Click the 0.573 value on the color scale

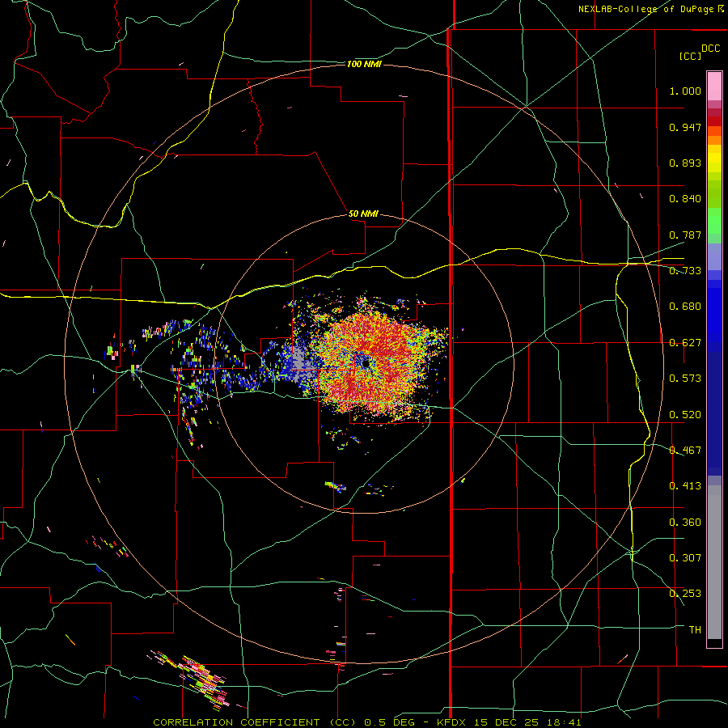click(x=685, y=379)
